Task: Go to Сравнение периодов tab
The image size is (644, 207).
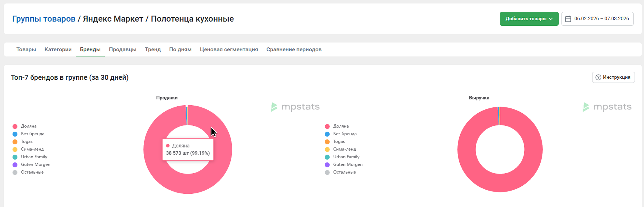Action: click(x=294, y=49)
